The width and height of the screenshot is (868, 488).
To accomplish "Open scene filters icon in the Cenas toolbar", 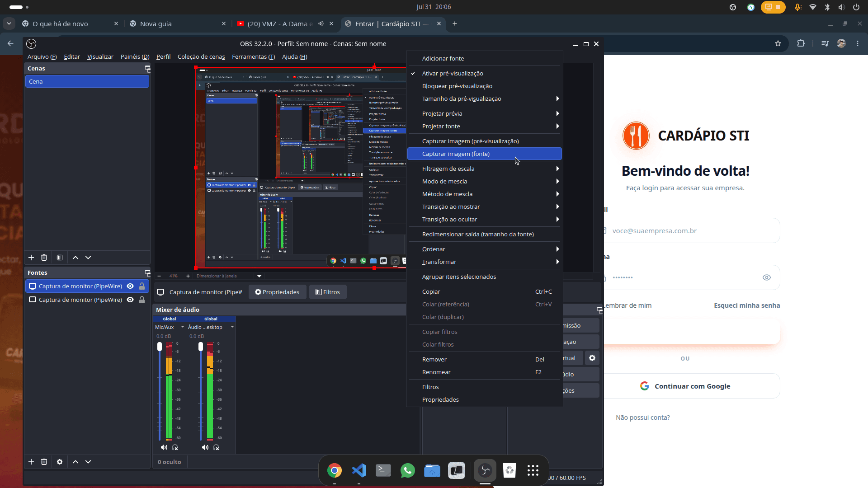I will click(60, 258).
